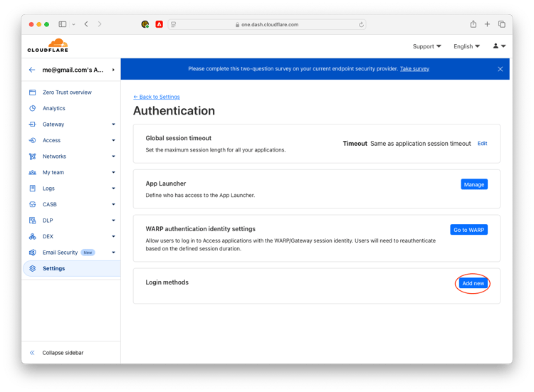Click the Access sidebar icon

coord(32,140)
